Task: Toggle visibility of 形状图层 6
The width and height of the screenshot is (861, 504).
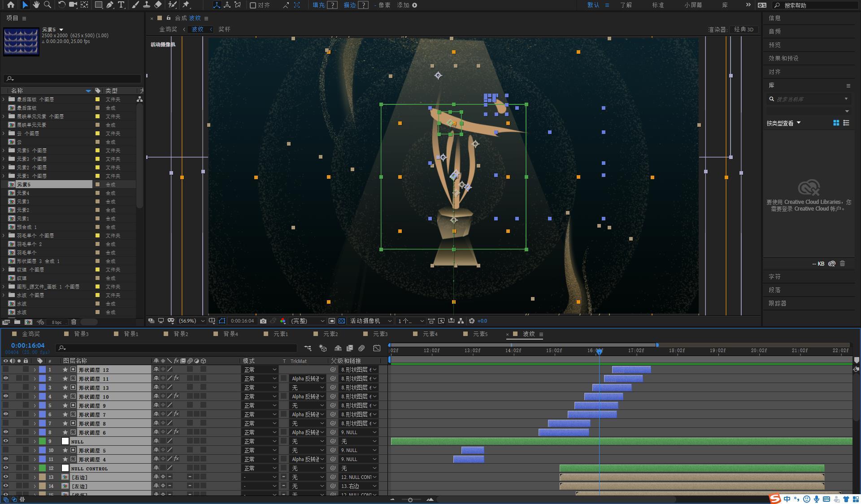Action: (x=6, y=432)
